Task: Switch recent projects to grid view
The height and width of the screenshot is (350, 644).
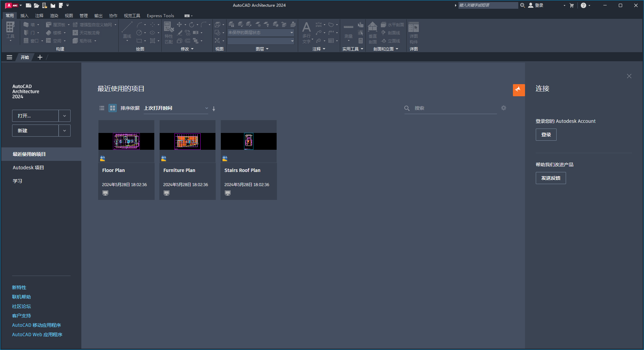Action: pyautogui.click(x=112, y=108)
